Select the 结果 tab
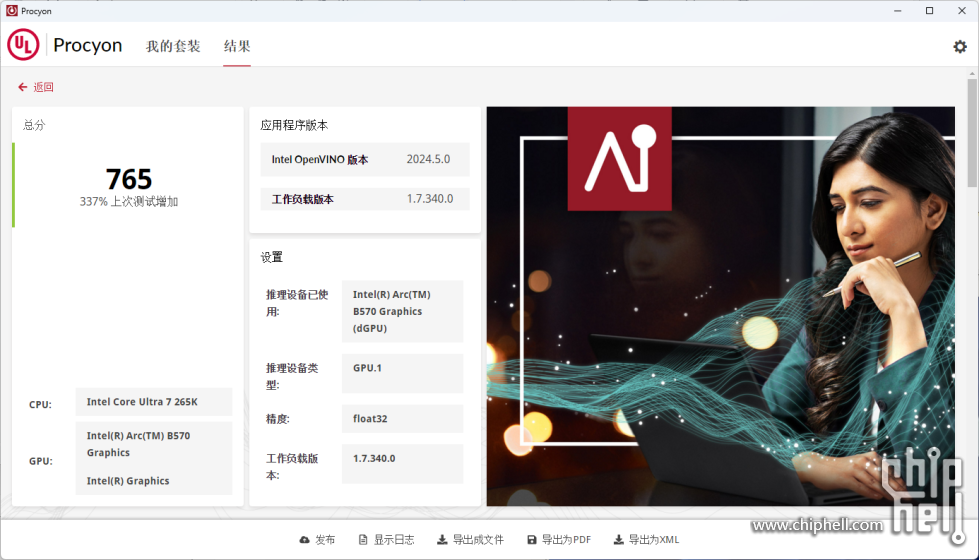Screen dimensions: 979x560 point(237,46)
